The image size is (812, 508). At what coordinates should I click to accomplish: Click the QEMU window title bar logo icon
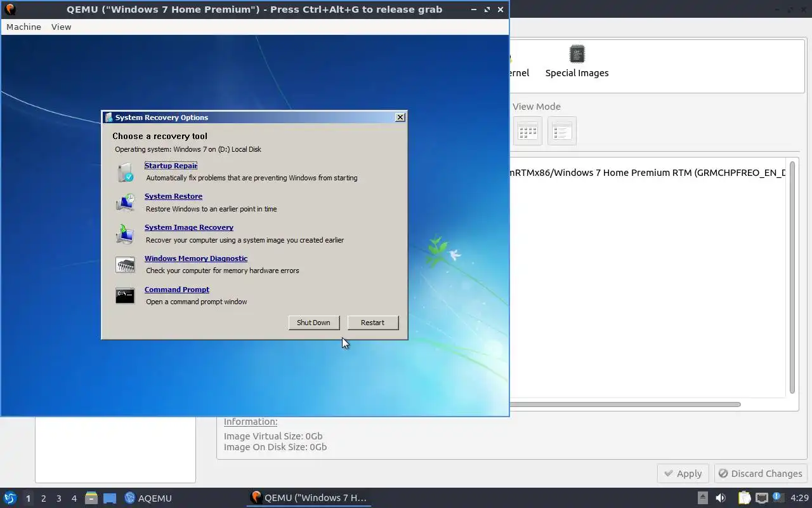(x=10, y=10)
